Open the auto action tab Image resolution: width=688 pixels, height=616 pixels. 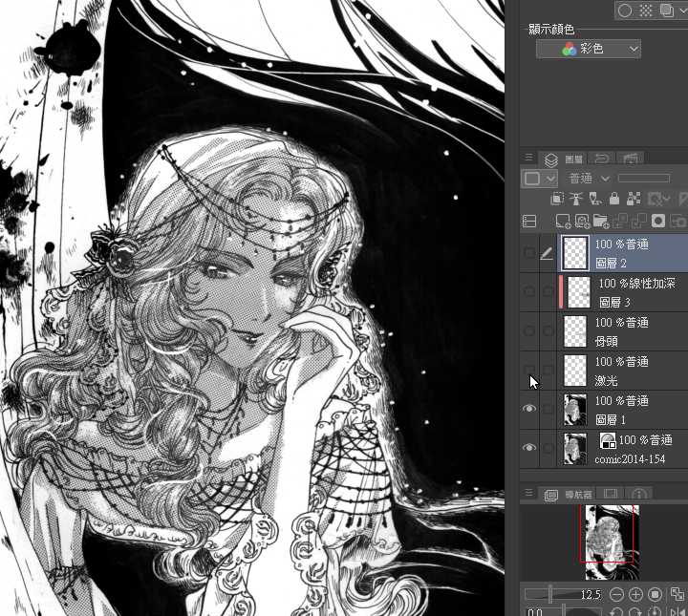click(x=630, y=159)
